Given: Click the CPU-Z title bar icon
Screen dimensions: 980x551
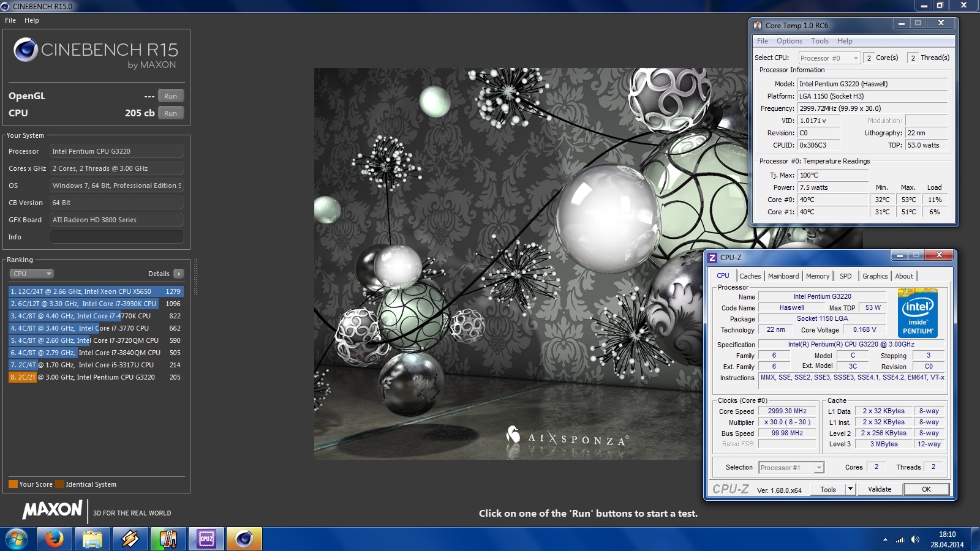Looking at the screenshot, I should coord(712,258).
